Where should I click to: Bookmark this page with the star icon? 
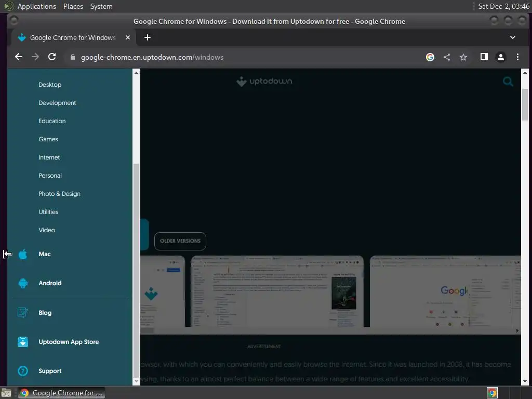463,57
